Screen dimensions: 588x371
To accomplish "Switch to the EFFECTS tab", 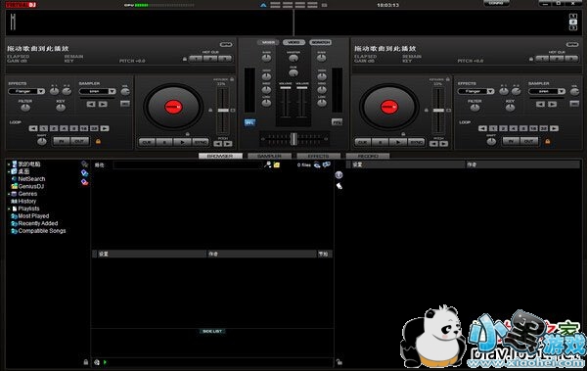I will click(x=318, y=156).
